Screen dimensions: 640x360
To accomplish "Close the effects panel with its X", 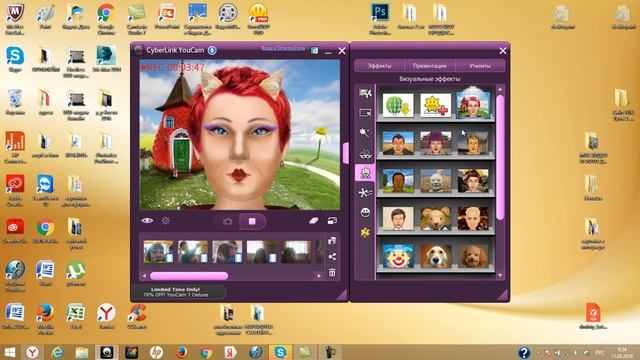I will coord(502,51).
